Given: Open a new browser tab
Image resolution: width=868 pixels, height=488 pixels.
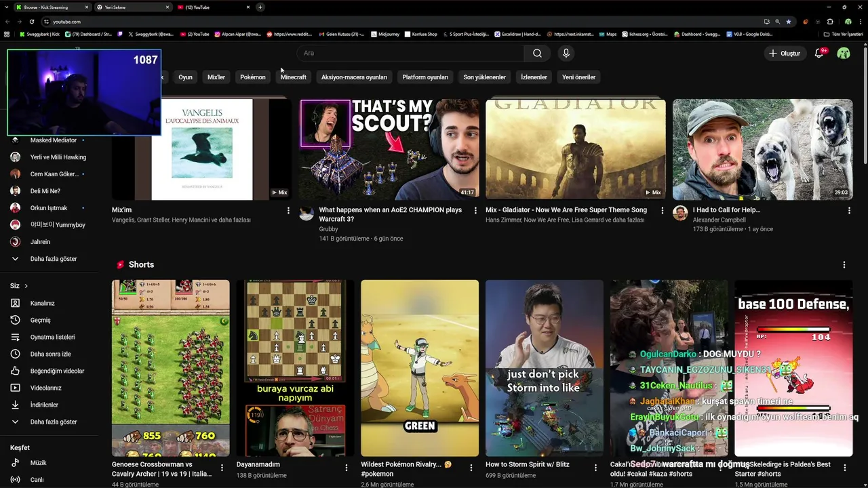Looking at the screenshot, I should (x=260, y=7).
